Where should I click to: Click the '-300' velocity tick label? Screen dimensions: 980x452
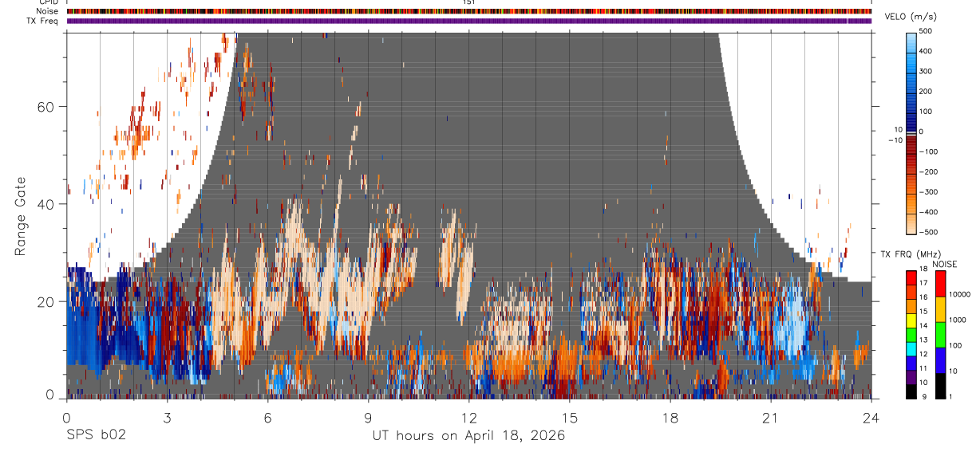[x=928, y=192]
